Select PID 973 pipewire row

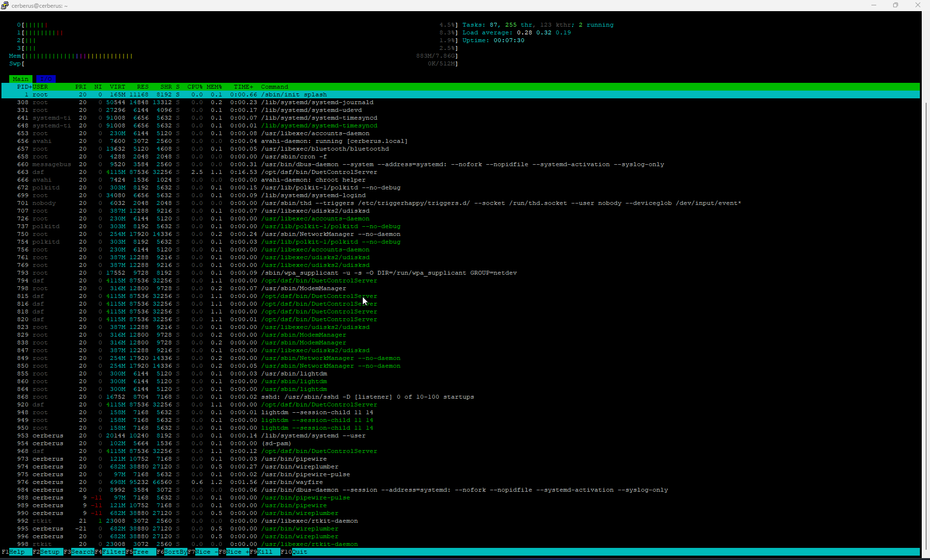(x=461, y=459)
